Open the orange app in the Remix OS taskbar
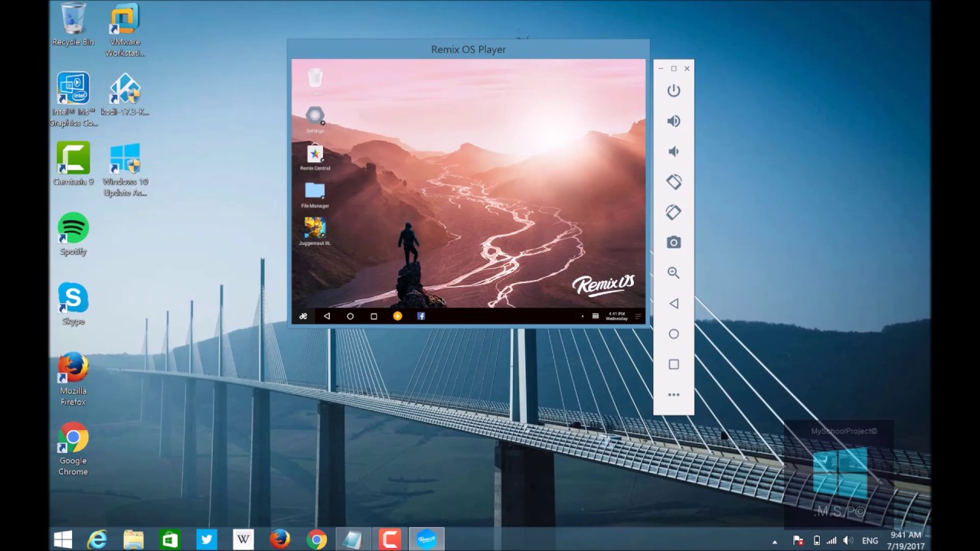Viewport: 980px width, 551px height. 397,316
